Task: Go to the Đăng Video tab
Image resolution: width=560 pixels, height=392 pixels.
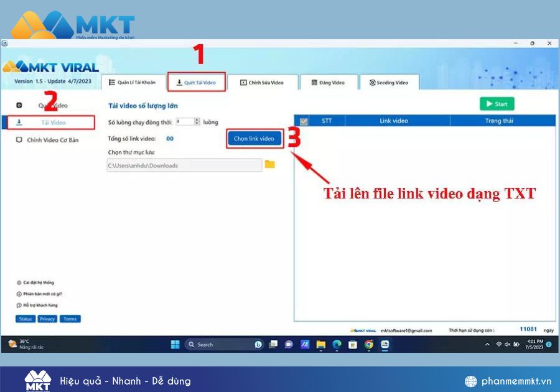Action: (329, 83)
